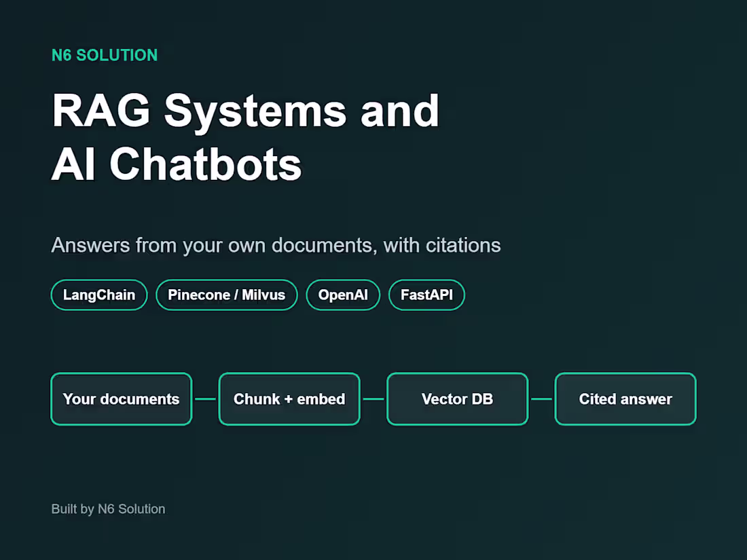Click the N6 SOLUTION header label
Image resolution: width=747 pixels, height=560 pixels.
coord(105,55)
